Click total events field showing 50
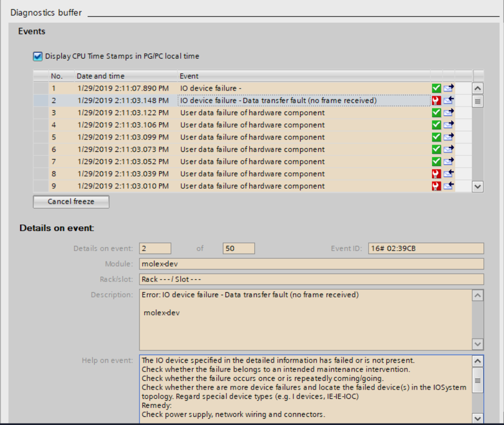This screenshot has height=425, width=504. [x=239, y=249]
